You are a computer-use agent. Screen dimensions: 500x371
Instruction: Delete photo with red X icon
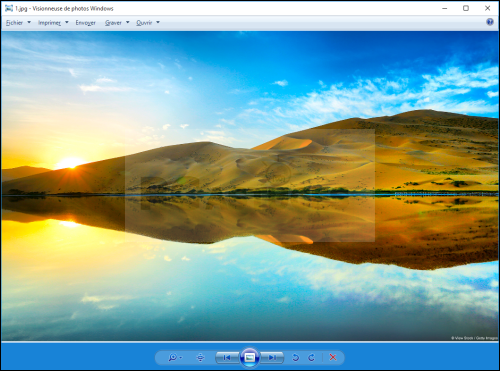[333, 357]
